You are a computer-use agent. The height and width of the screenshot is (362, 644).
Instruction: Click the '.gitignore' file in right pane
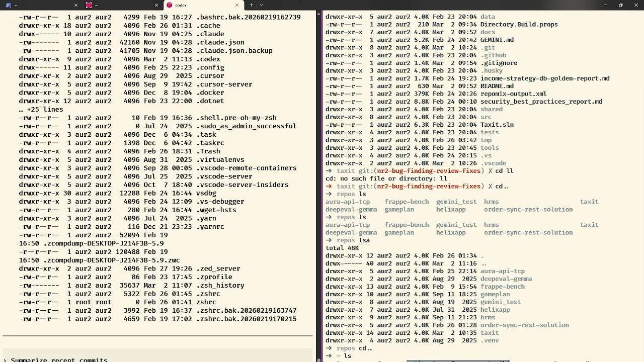point(499,63)
